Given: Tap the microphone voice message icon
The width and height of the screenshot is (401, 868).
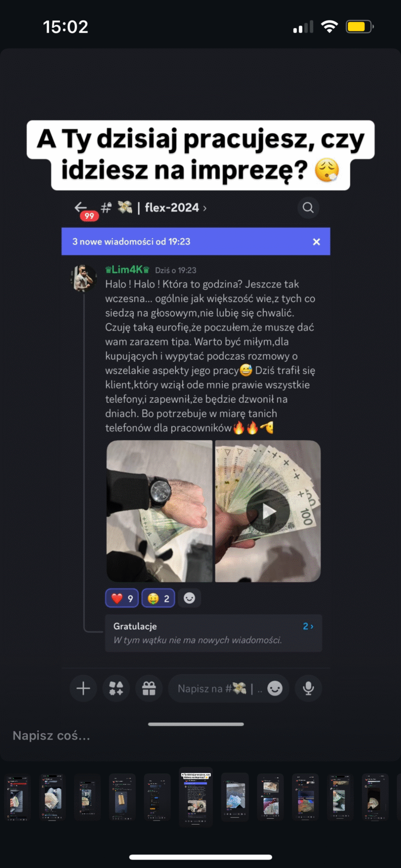Looking at the screenshot, I should click(x=308, y=688).
